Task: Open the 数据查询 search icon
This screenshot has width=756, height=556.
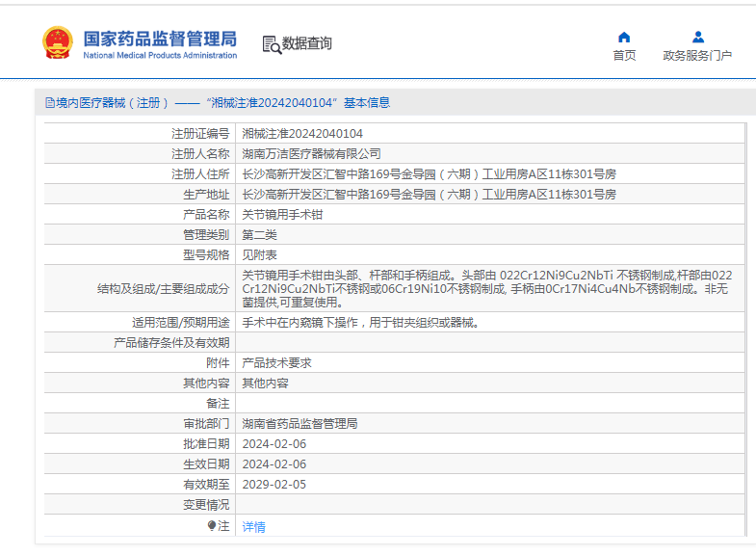Action: (x=272, y=44)
